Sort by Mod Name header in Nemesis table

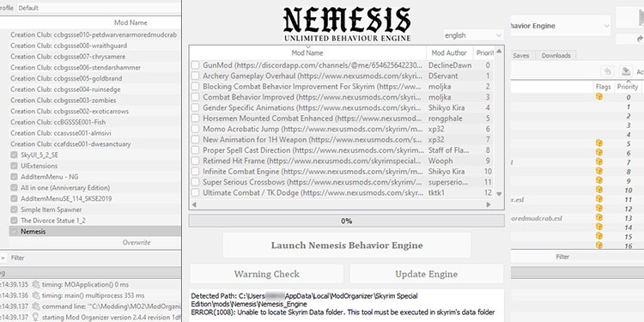[x=307, y=52]
